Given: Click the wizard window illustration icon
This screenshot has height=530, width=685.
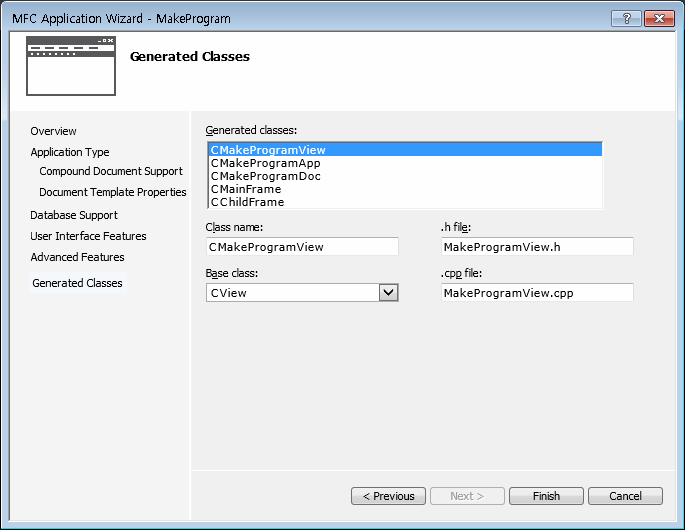Looking at the screenshot, I should (71, 66).
